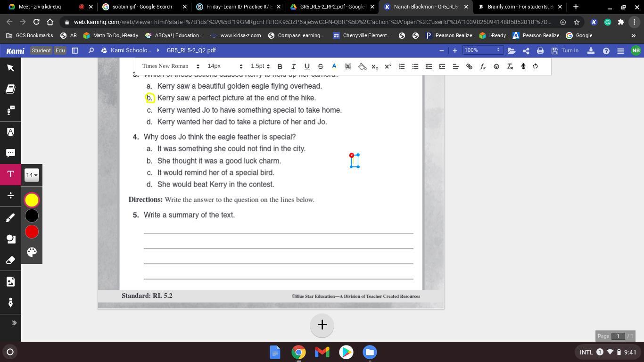Viewport: 644px width, 362px height.
Task: Open the 1.5pt line spacing dropdown
Action: point(260,66)
